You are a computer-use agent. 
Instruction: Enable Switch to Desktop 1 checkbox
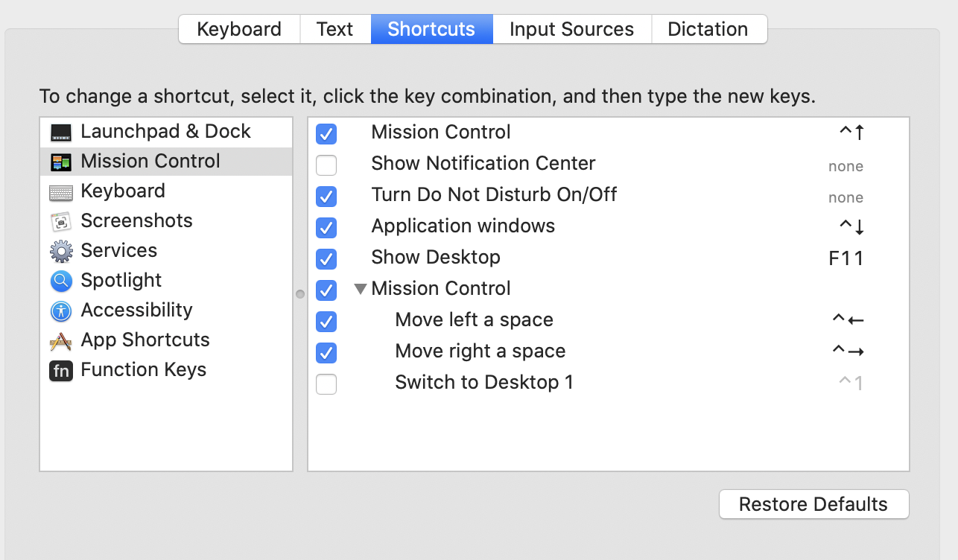coord(326,384)
